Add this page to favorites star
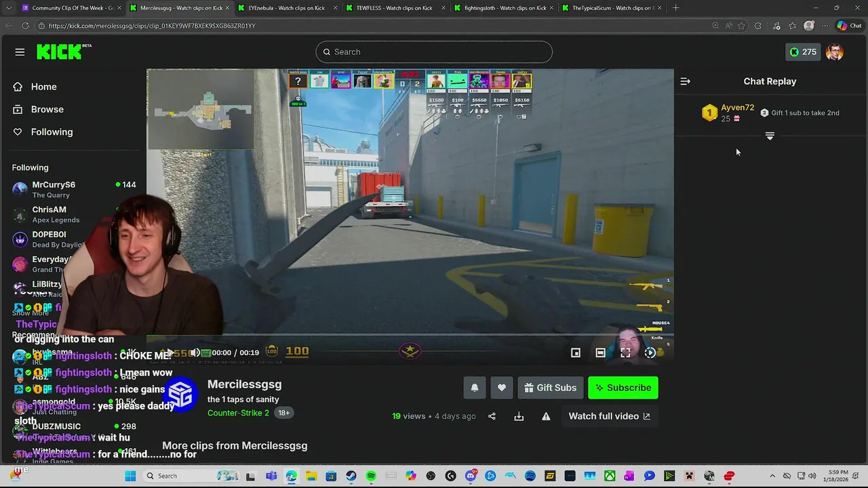 click(x=741, y=26)
